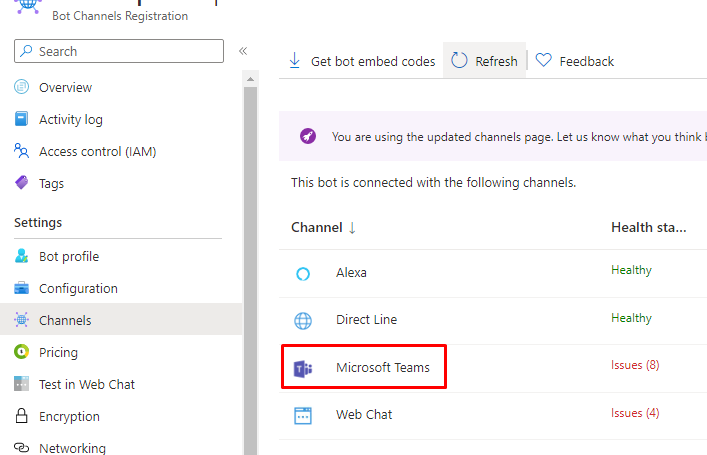The width and height of the screenshot is (707, 455).
Task: Collapse the sidebar with double chevron
Action: (x=243, y=51)
